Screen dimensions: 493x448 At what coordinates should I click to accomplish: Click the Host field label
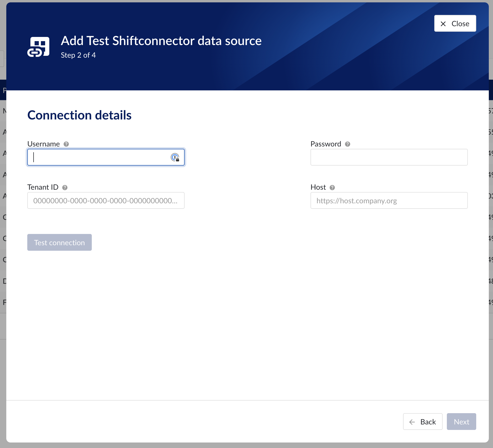coord(318,187)
